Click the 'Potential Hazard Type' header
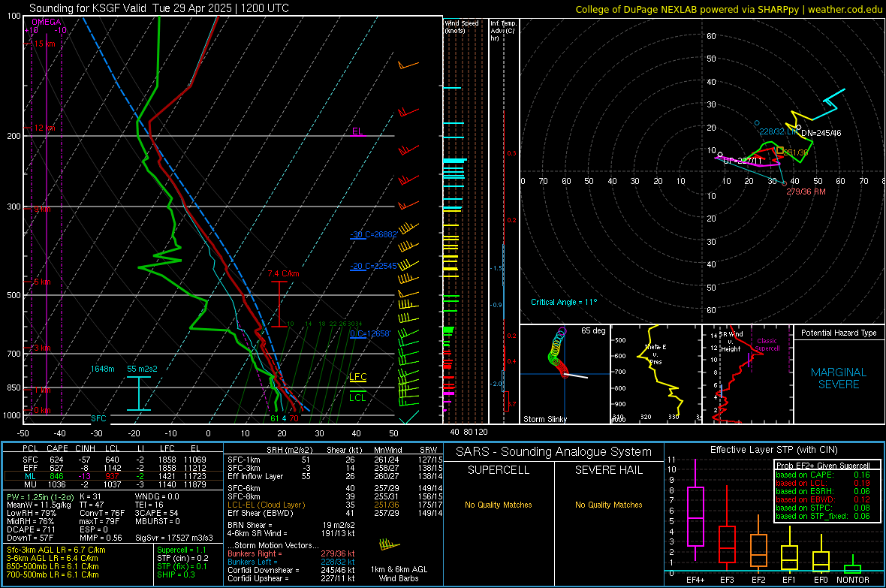Screen dimensions: 886x588 (x=839, y=333)
